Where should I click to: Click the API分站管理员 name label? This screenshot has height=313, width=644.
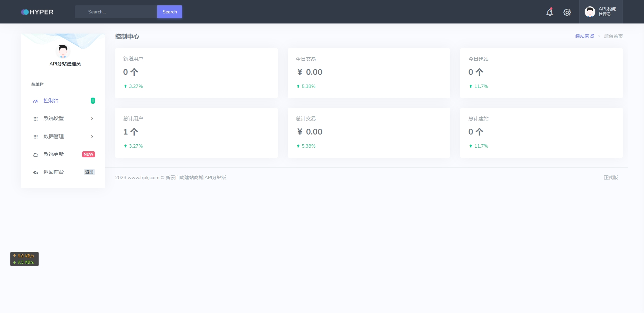pos(65,64)
